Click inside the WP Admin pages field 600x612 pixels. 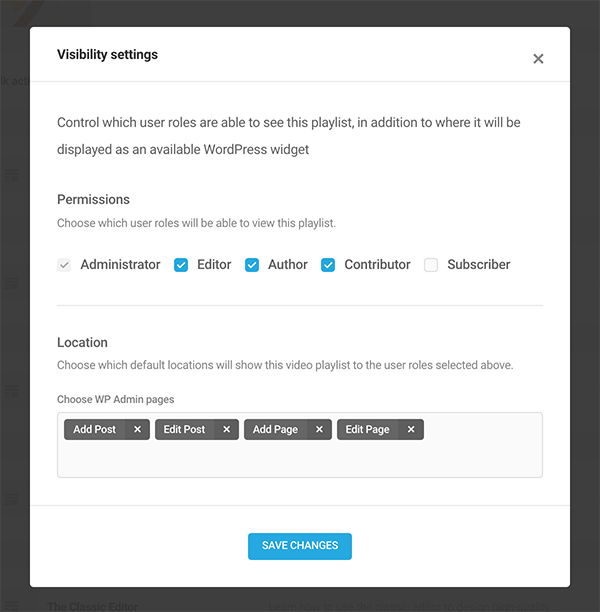[300, 460]
